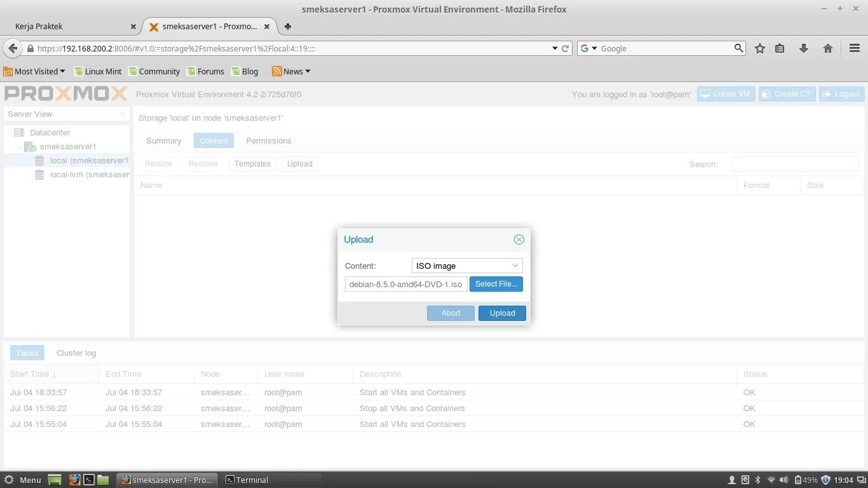This screenshot has width=868, height=488.
Task: Switch to the Tasks log tab
Action: (27, 353)
